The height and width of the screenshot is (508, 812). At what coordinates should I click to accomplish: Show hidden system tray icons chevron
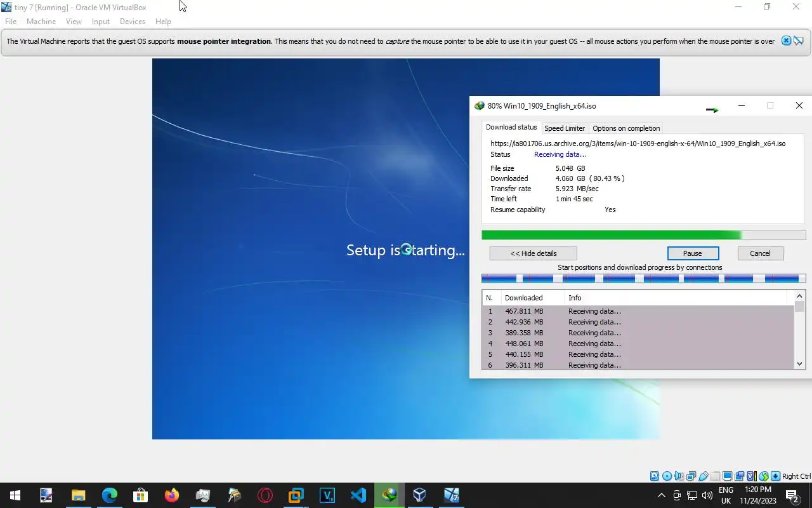tap(662, 495)
